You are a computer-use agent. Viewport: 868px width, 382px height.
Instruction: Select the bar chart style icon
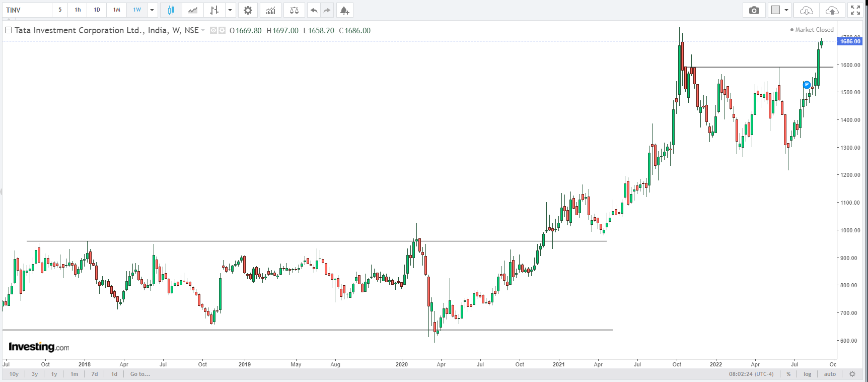coord(214,10)
